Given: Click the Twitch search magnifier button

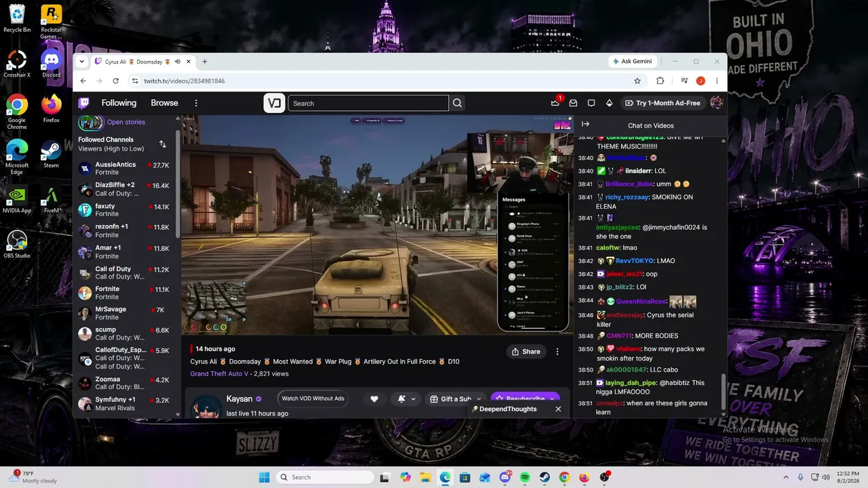Looking at the screenshot, I should [458, 103].
